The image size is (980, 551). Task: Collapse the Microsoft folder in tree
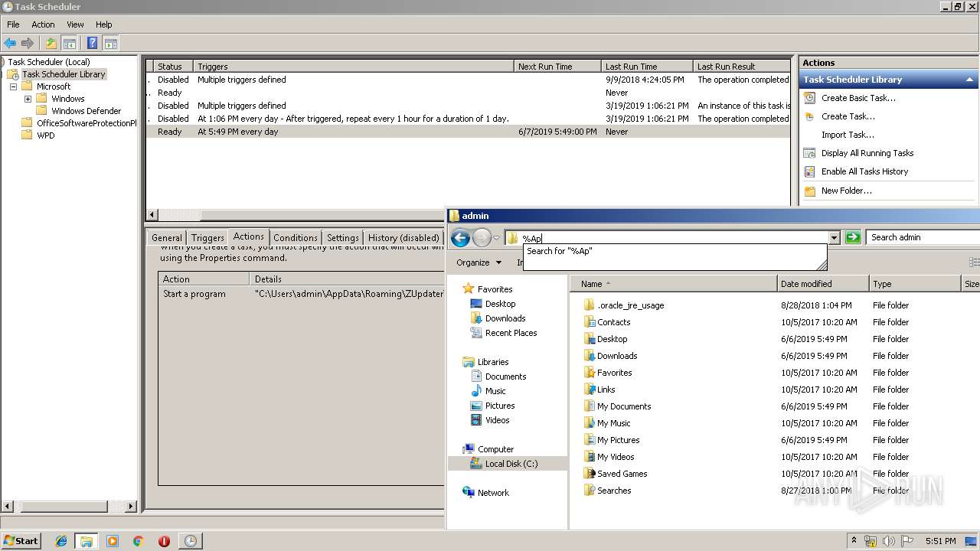coord(13,86)
